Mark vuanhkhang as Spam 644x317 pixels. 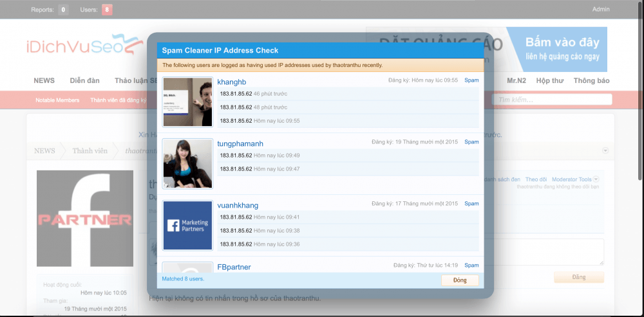[x=471, y=204]
